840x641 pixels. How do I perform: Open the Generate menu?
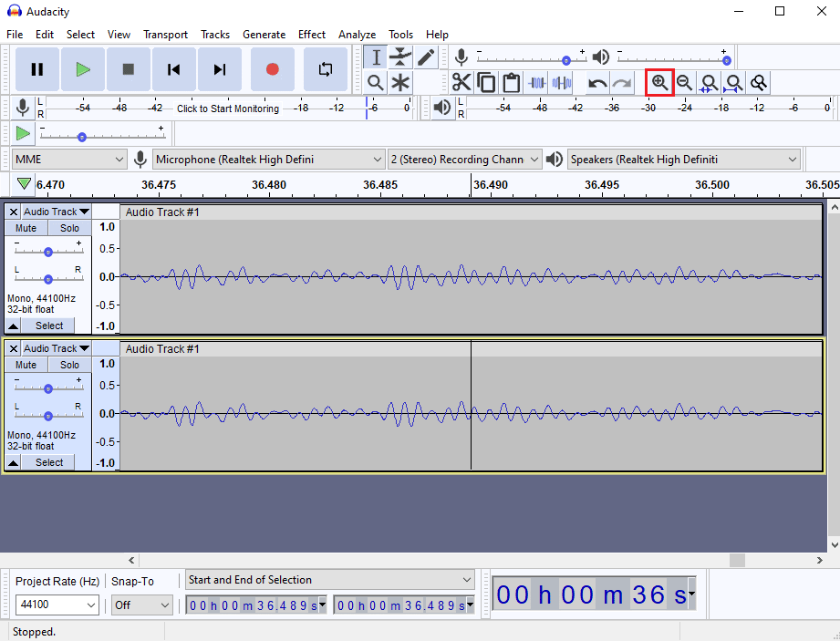(264, 34)
